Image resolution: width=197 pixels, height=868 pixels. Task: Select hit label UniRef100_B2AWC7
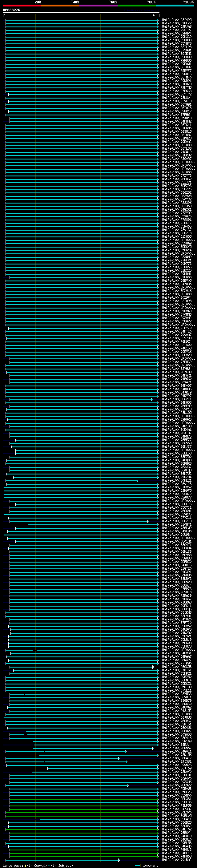[176, 497]
